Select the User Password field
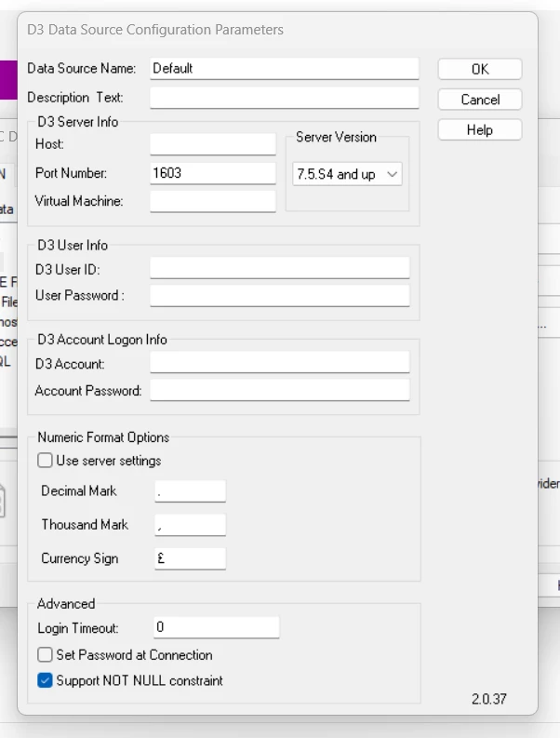Screen dimensions: 560x738 (x=279, y=296)
